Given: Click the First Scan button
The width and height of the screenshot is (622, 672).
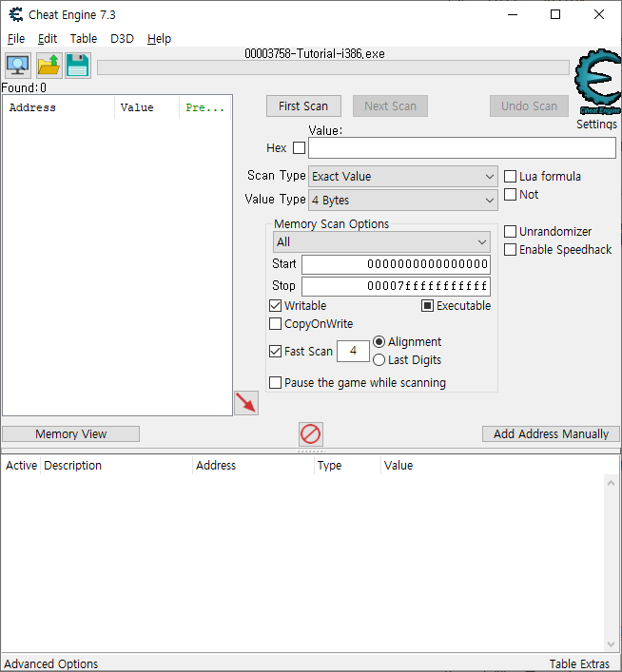Looking at the screenshot, I should 303,106.
